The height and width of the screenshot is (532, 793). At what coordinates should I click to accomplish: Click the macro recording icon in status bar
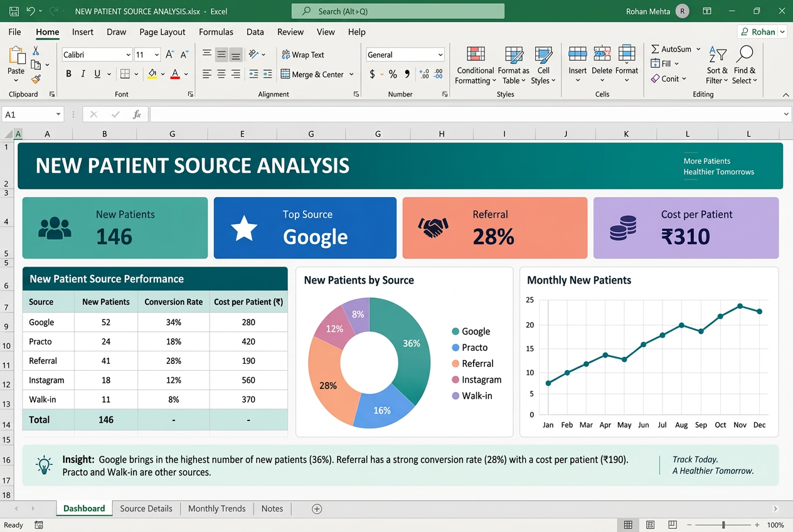(x=39, y=525)
